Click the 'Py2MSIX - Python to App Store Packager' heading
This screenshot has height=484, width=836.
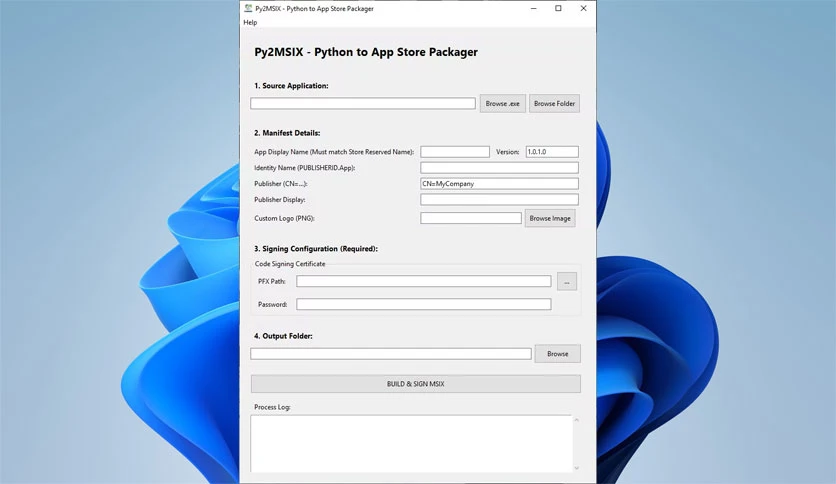point(366,52)
